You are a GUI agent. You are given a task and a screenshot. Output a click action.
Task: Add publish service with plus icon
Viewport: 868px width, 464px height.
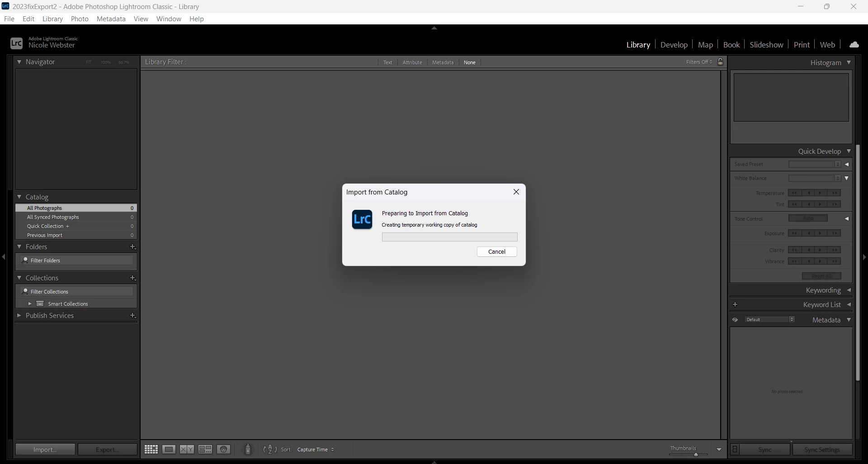133,315
